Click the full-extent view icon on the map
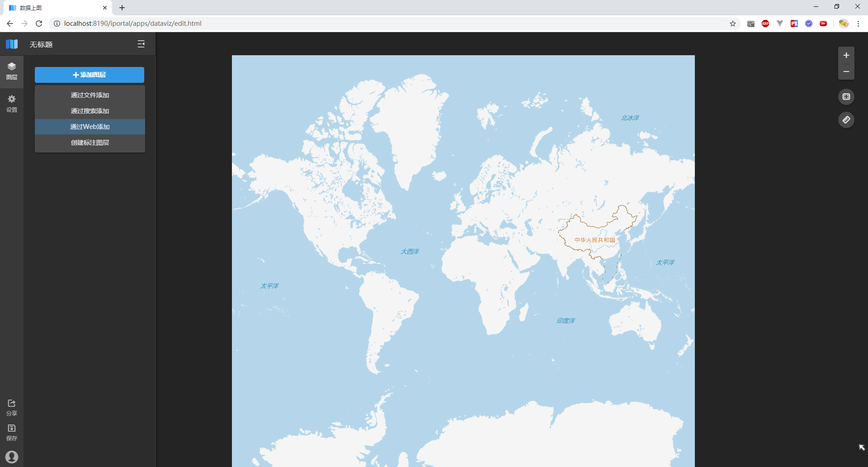This screenshot has width=868, height=467. [x=846, y=96]
